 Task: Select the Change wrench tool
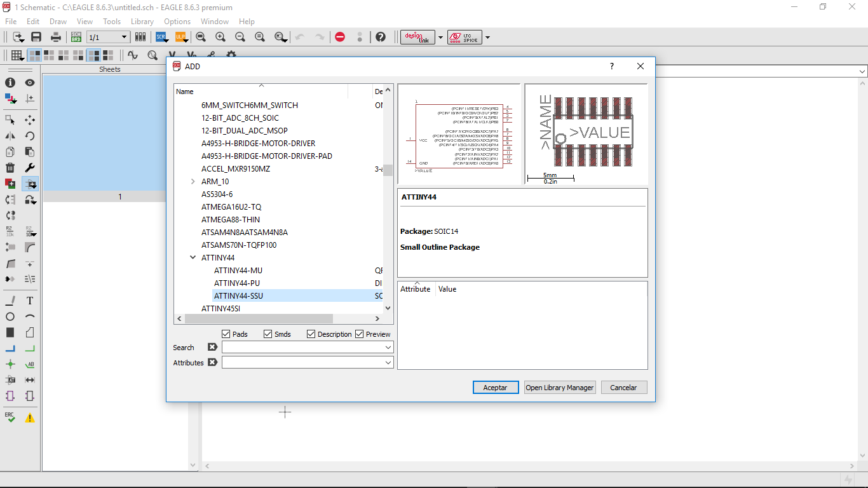(x=30, y=168)
